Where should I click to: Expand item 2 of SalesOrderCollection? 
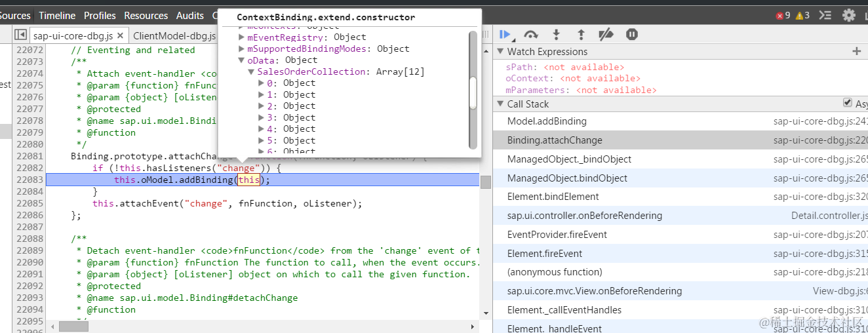[262, 106]
